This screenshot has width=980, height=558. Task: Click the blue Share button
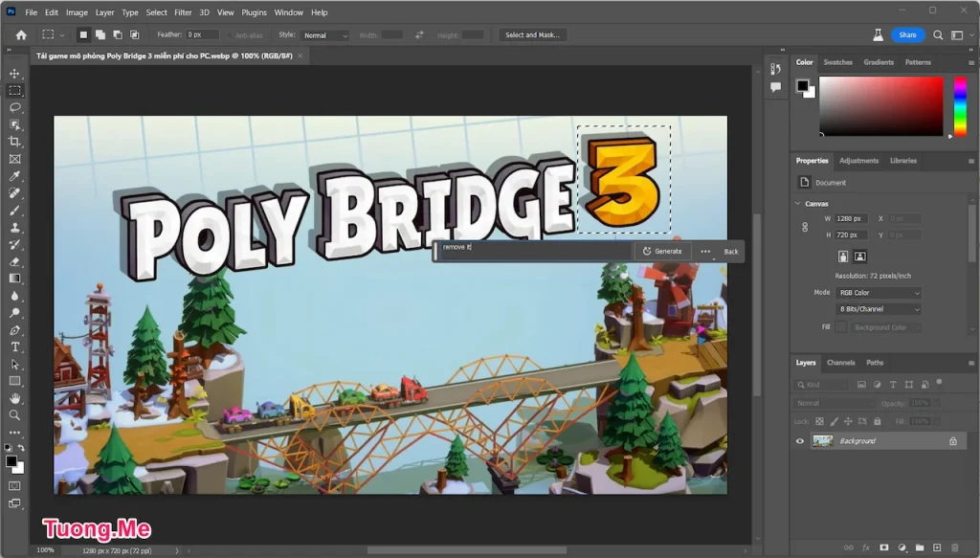coord(907,35)
